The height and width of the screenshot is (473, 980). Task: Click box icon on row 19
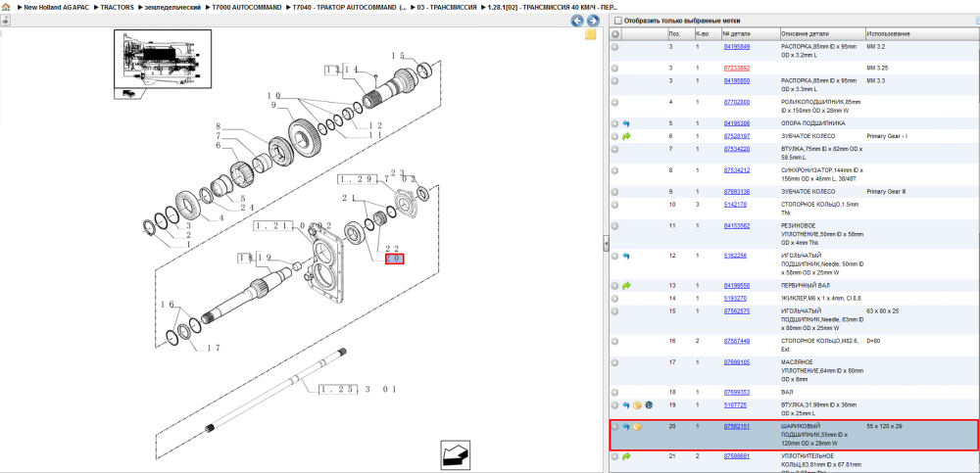pos(638,405)
